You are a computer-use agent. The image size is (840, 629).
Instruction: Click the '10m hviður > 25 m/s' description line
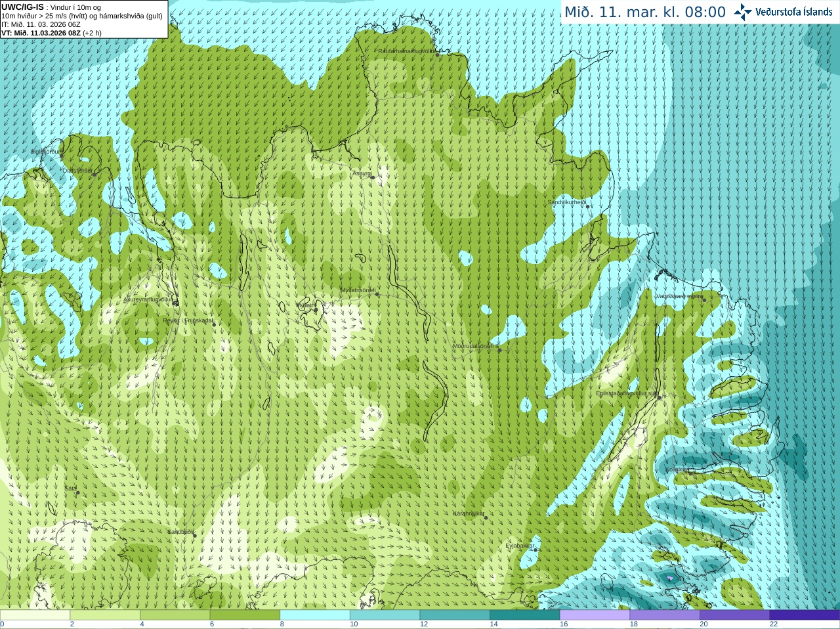click(82, 16)
